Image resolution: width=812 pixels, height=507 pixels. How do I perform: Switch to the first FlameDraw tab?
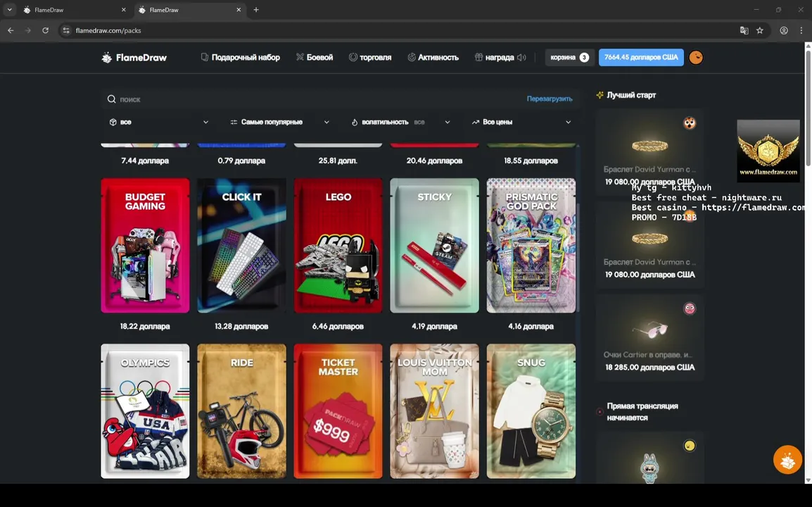pos(75,10)
